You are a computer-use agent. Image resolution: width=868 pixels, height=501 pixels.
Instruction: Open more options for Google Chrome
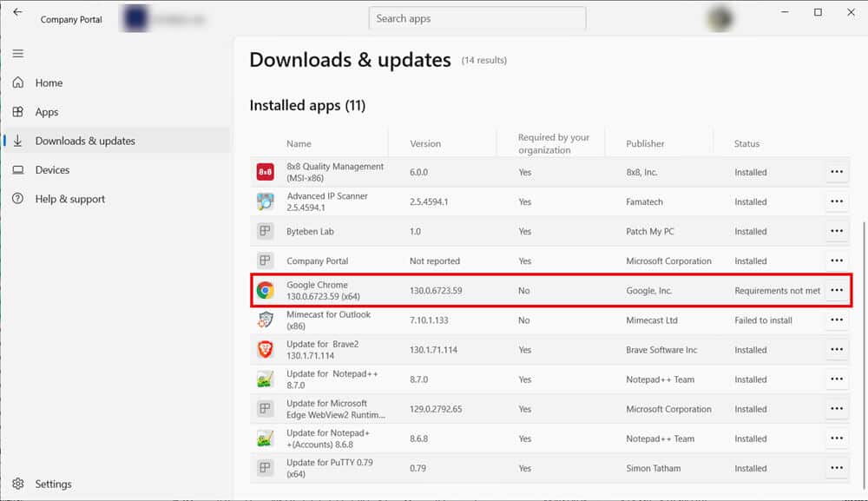pos(837,290)
